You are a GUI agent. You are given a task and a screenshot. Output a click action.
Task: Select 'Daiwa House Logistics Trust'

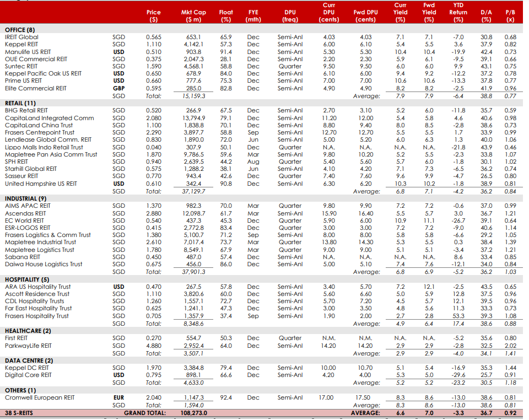pyautogui.click(x=44, y=264)
